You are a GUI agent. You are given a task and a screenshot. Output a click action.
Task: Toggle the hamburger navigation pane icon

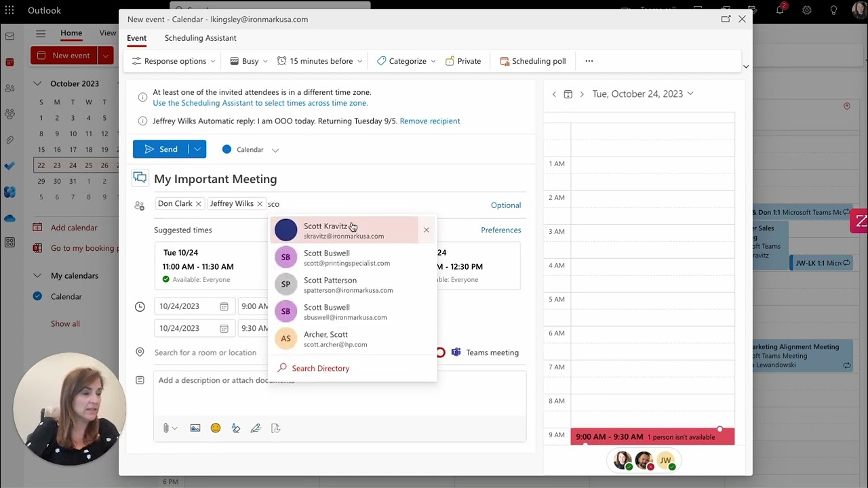pos(41,33)
